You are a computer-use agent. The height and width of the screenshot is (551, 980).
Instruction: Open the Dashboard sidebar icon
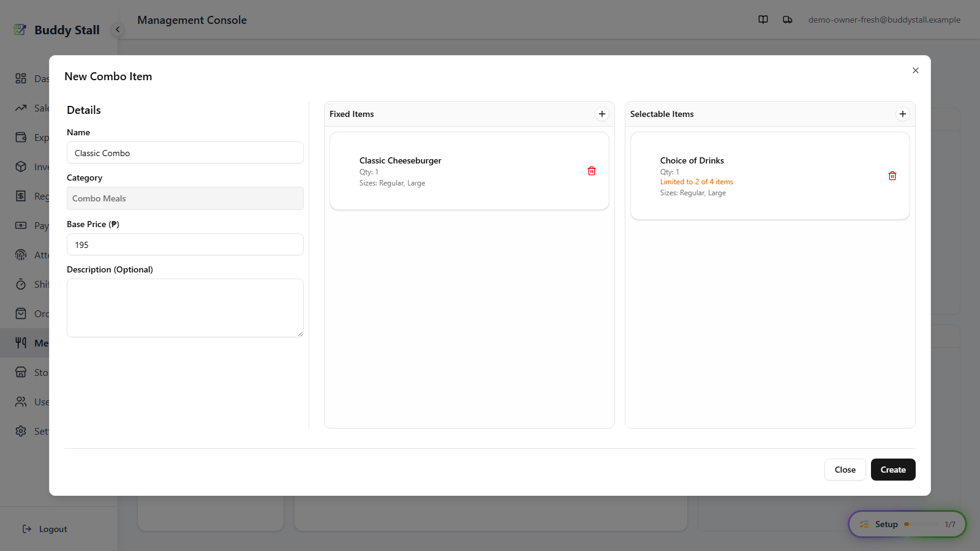[x=21, y=78]
